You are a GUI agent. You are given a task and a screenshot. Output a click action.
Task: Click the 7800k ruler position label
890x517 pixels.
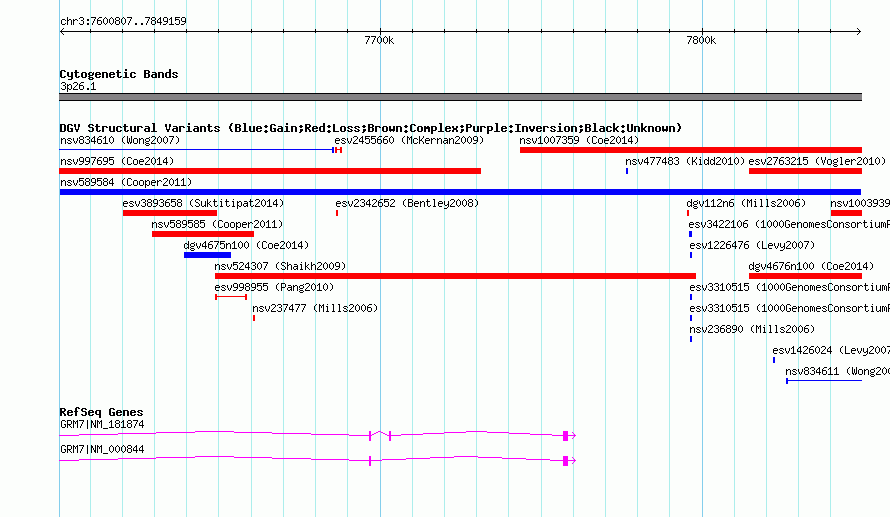pos(701,40)
